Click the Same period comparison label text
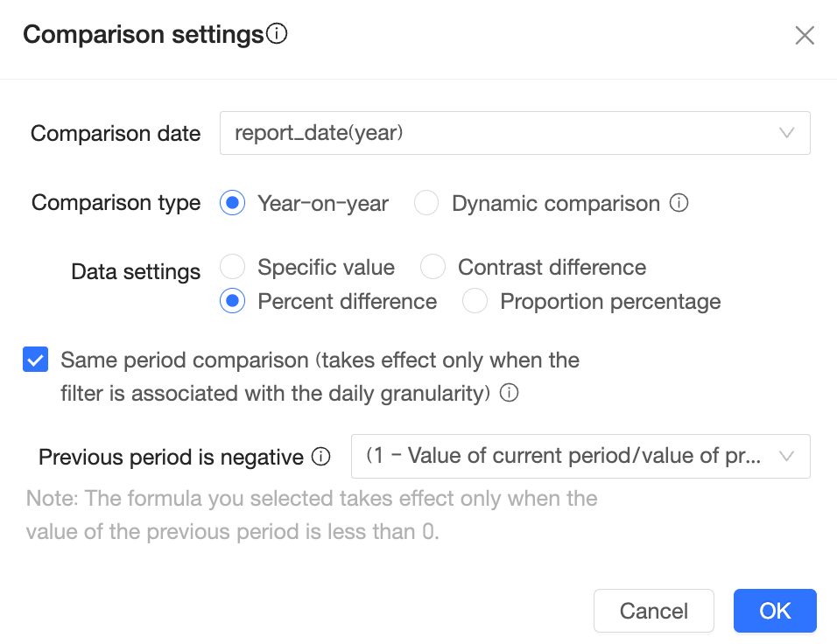Screen dimensions: 837x644 [320, 360]
